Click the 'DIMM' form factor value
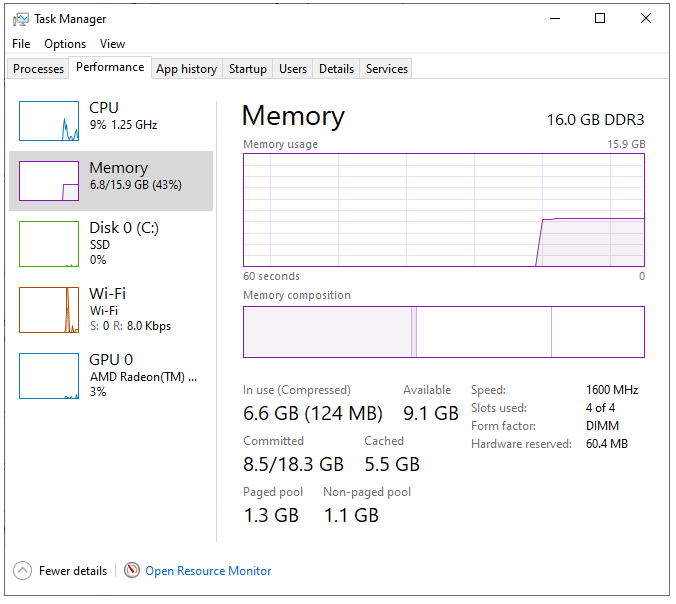 [x=602, y=426]
